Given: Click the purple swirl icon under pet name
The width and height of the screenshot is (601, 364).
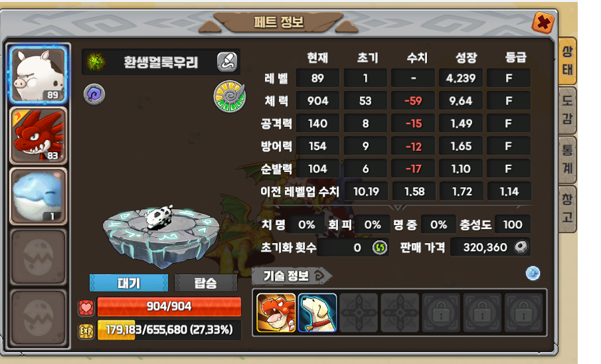Looking at the screenshot, I should [94, 94].
